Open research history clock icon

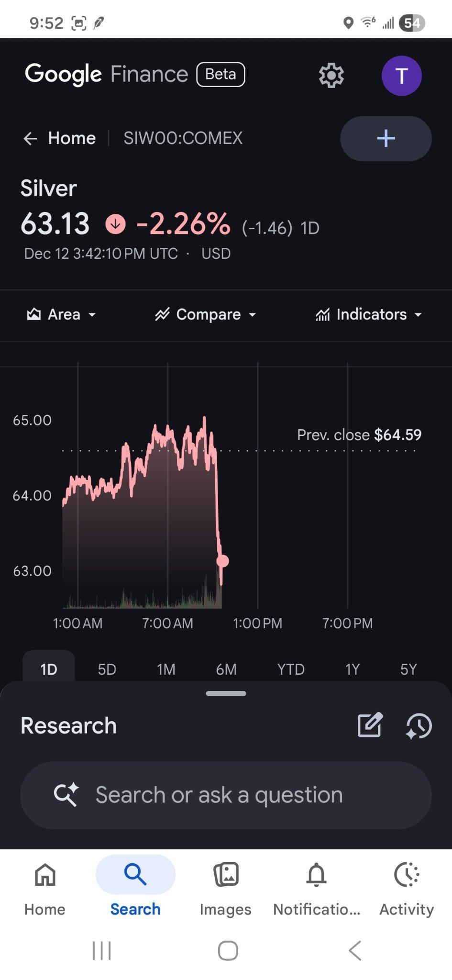[419, 725]
